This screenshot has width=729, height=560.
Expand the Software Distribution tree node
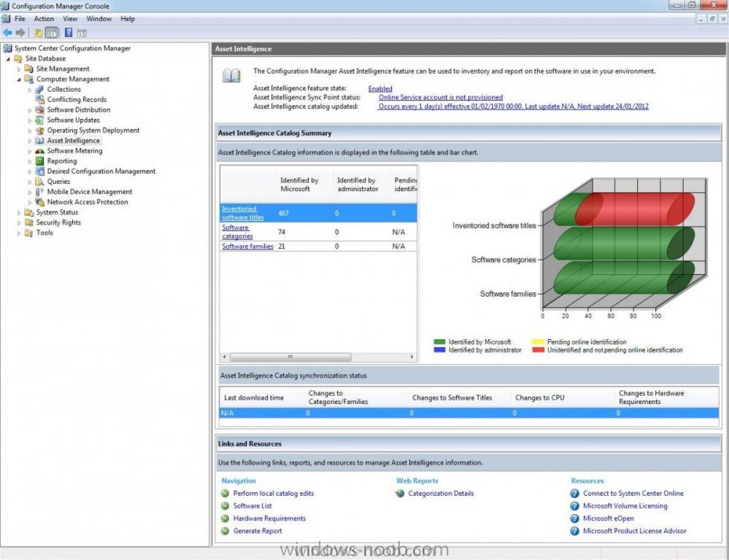[30, 110]
